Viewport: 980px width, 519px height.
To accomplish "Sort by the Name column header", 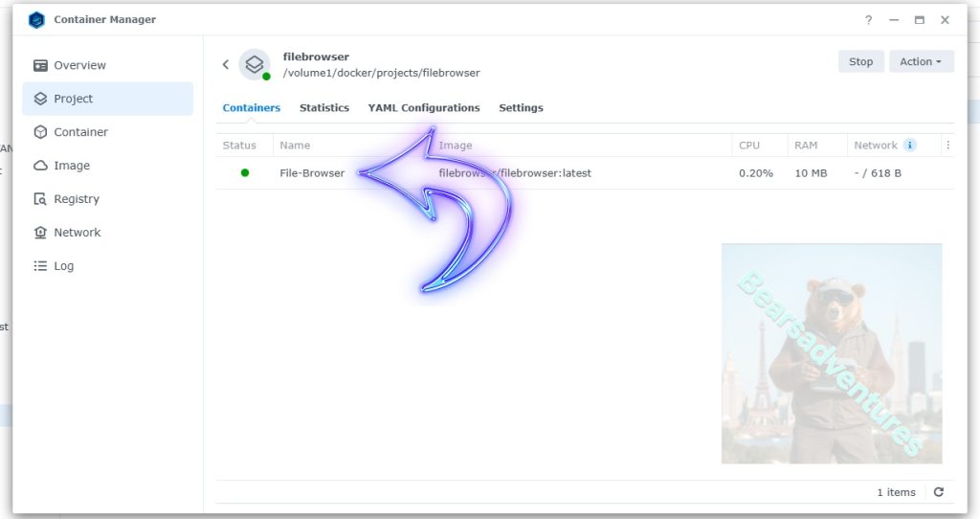I will click(295, 146).
